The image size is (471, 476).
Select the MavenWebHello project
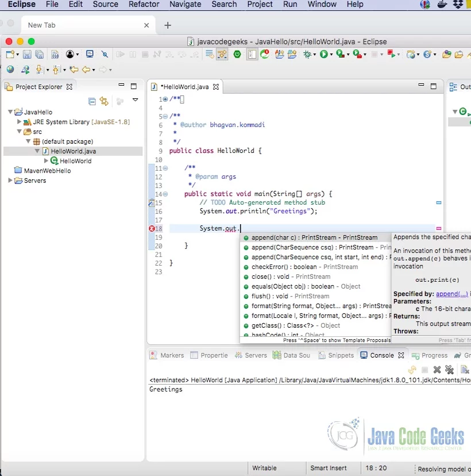click(47, 171)
